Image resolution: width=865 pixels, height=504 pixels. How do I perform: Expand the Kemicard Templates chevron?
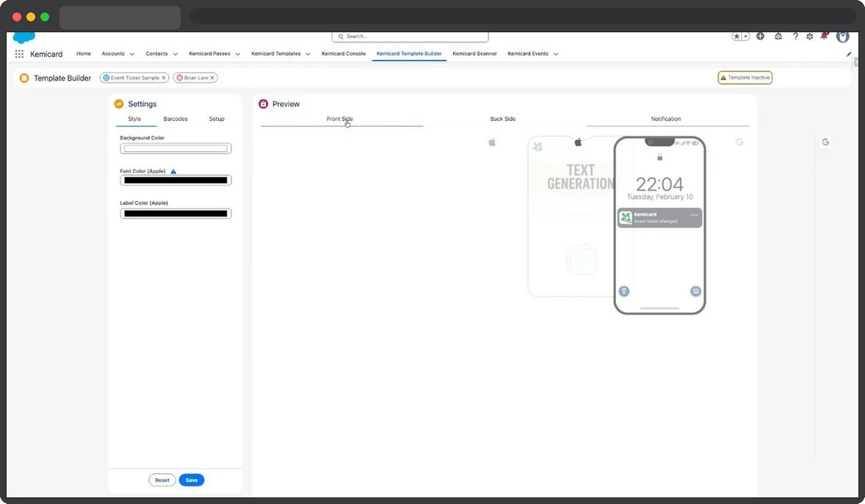click(308, 54)
